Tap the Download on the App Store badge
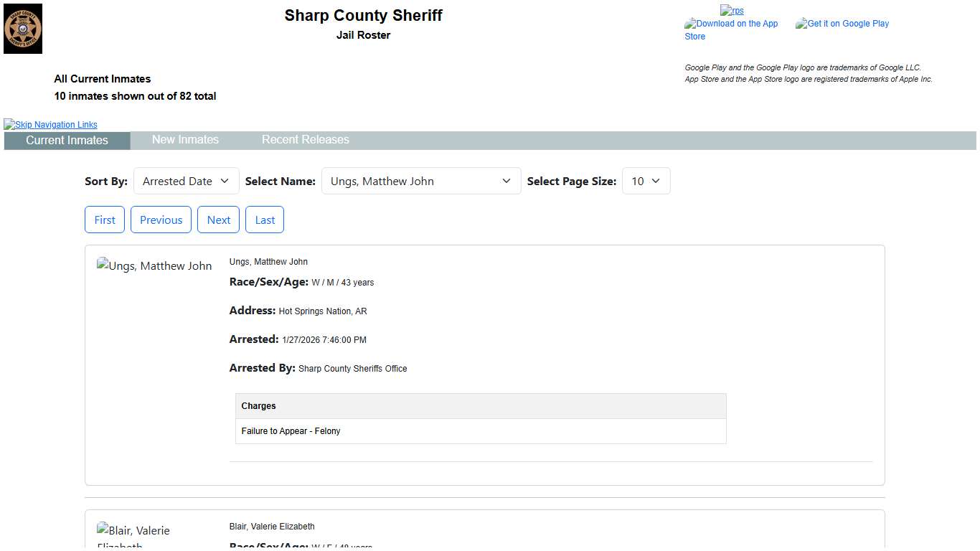The image size is (980, 551). [731, 29]
